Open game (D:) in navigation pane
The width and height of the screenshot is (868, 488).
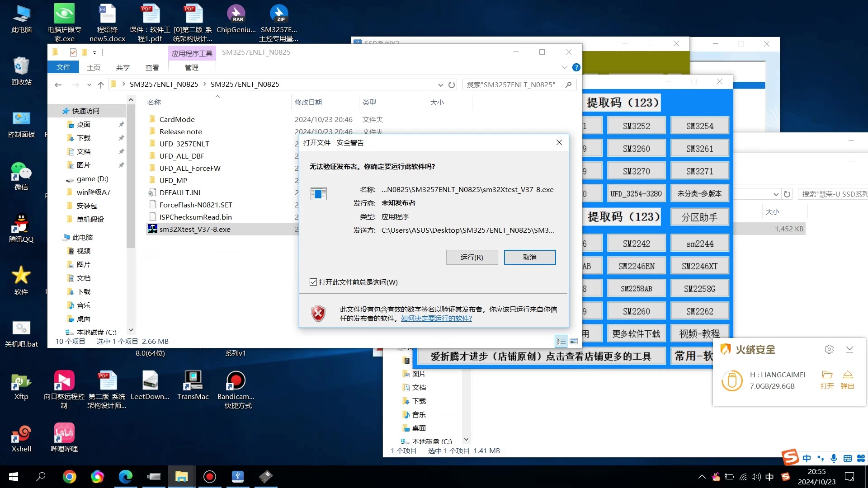click(x=92, y=179)
